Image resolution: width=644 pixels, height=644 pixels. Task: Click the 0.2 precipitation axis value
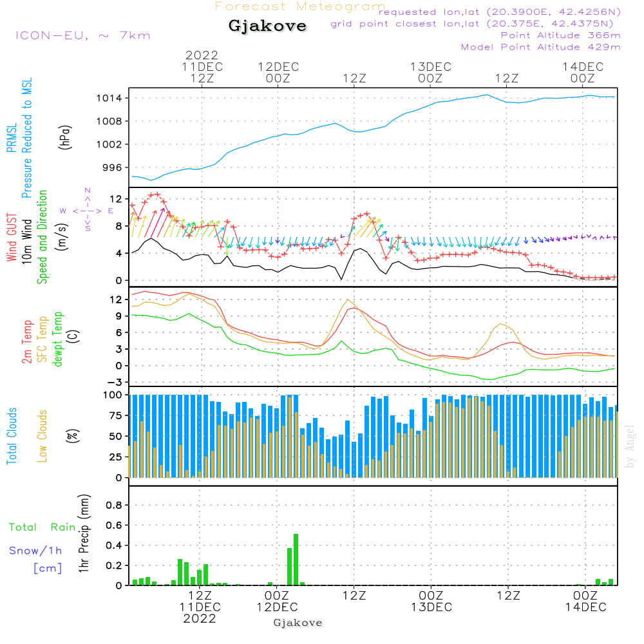point(114,565)
